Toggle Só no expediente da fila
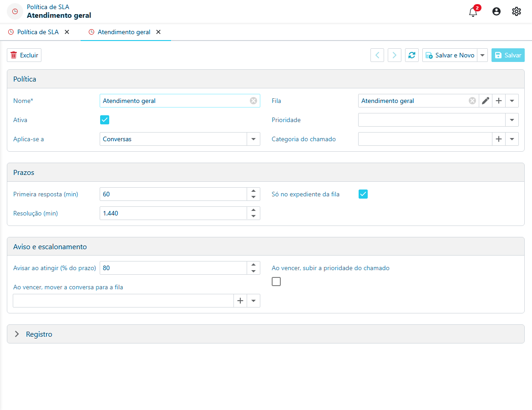Viewport: 532px width, 410px height. 363,194
